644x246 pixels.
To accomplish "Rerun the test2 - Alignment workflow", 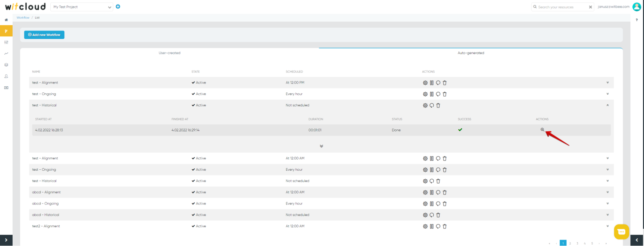I will pyautogui.click(x=438, y=226).
